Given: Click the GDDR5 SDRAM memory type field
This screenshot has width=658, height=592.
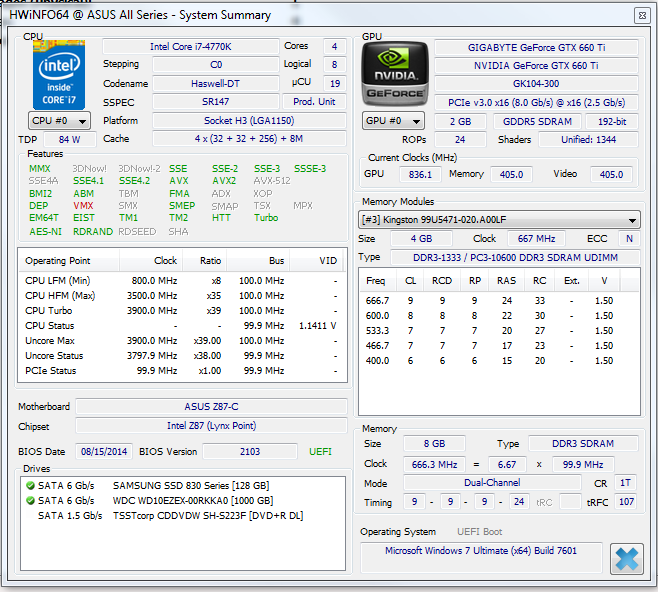Looking at the screenshot, I should [537, 122].
